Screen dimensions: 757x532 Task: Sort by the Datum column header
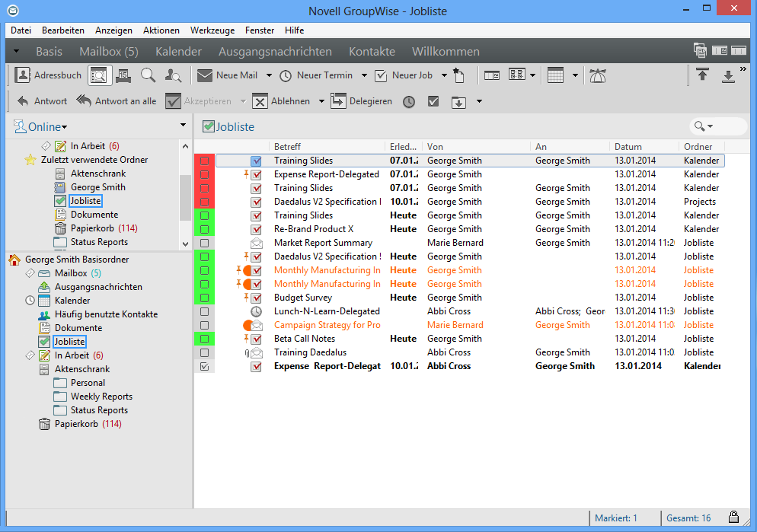pyautogui.click(x=643, y=147)
